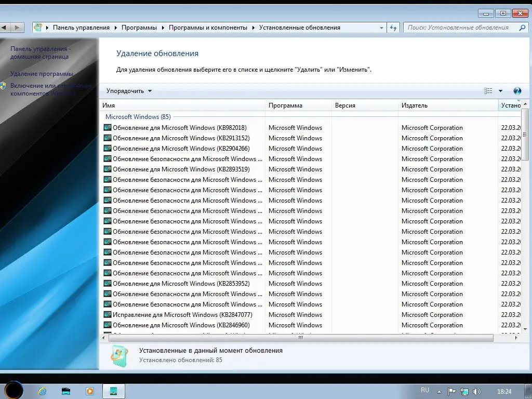532x399 pixels.
Task: Click the refresh address bar button
Action: point(393,28)
